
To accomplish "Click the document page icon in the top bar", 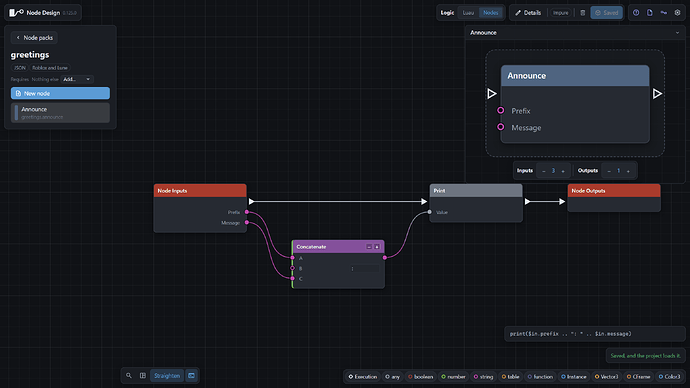I will tap(650, 13).
